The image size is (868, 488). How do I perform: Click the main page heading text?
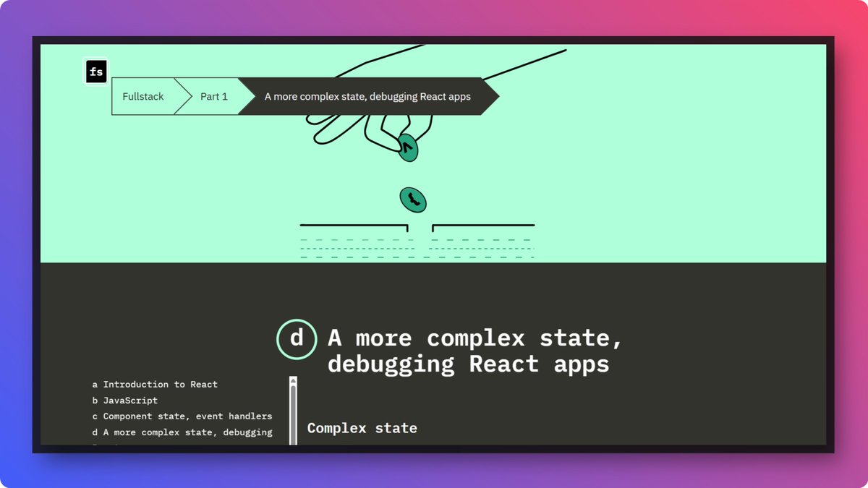tap(475, 351)
